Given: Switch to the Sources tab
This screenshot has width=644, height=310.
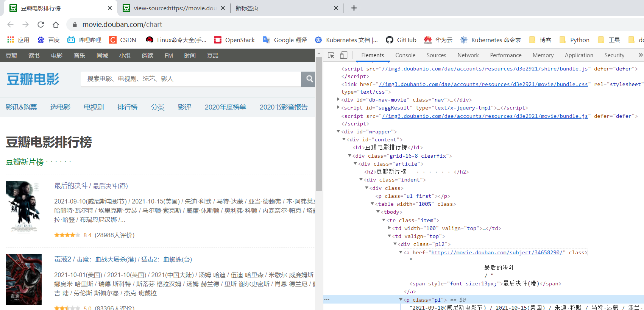Looking at the screenshot, I should coord(436,55).
